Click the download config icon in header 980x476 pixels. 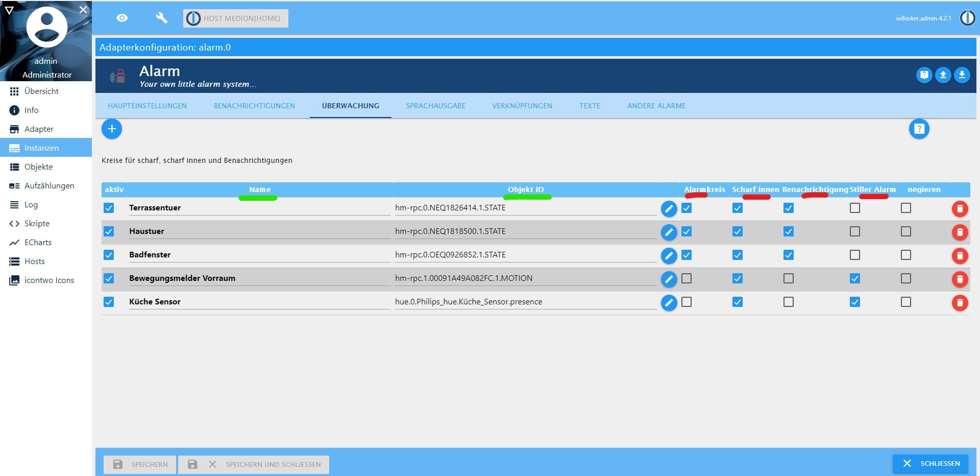click(962, 75)
